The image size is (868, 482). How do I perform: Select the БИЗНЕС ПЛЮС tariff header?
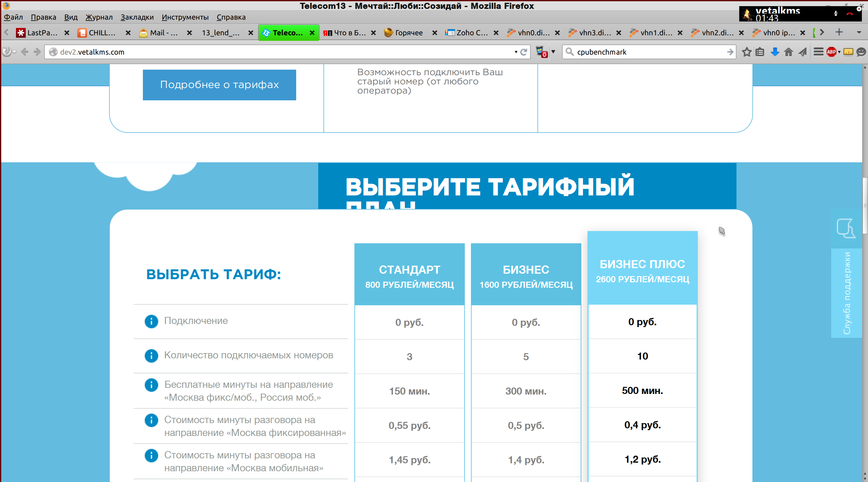tap(642, 268)
